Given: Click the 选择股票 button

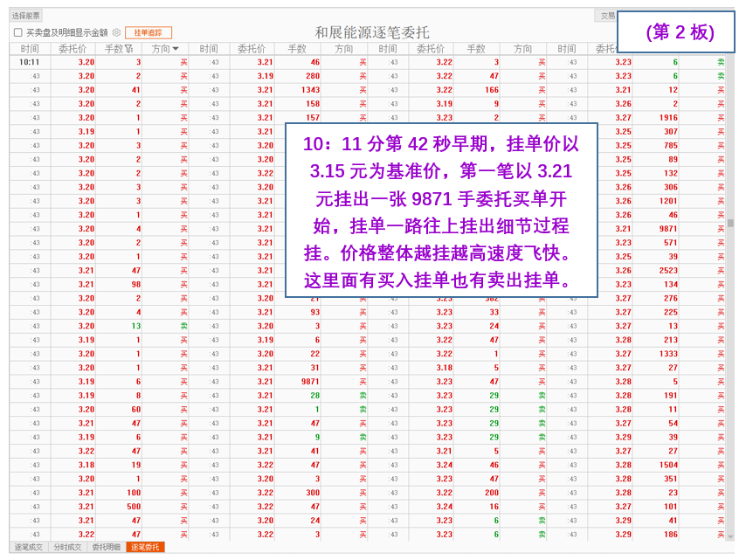Looking at the screenshot, I should click(x=26, y=16).
